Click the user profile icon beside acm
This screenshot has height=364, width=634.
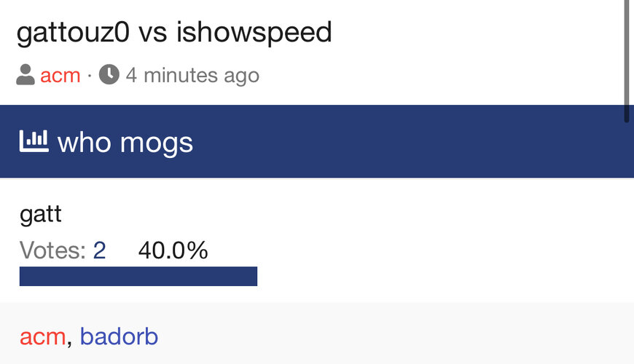tap(26, 75)
